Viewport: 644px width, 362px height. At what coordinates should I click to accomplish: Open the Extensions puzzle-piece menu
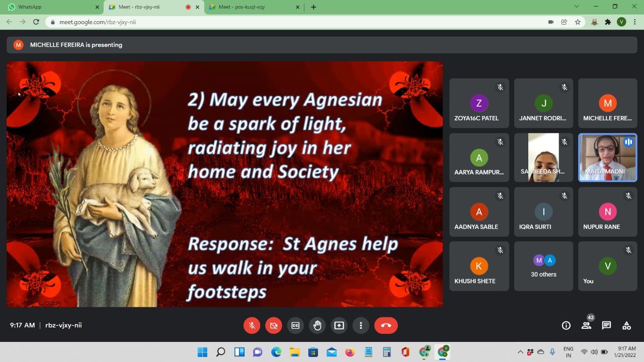(x=608, y=22)
